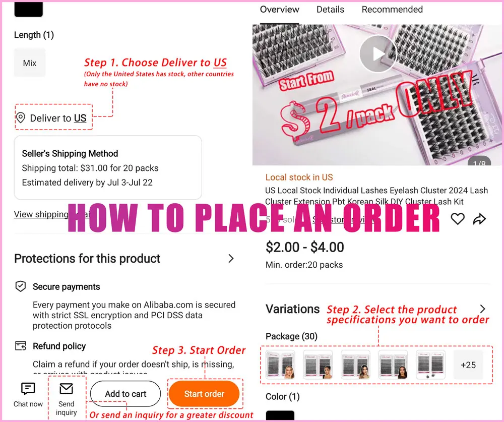This screenshot has height=422, width=504.
Task: Click Add to cart button
Action: click(x=125, y=394)
